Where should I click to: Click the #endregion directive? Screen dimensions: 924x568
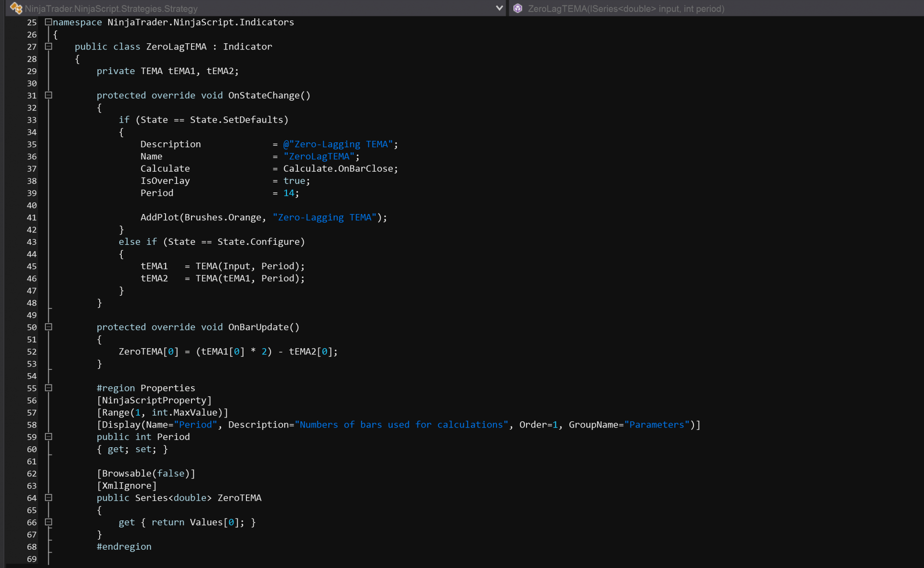tap(124, 546)
